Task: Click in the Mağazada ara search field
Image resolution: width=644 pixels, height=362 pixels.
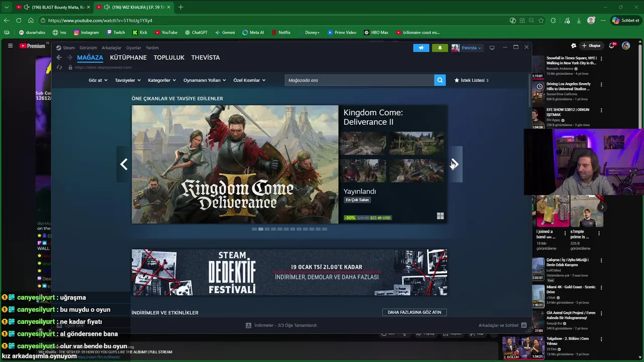Action: (359, 80)
